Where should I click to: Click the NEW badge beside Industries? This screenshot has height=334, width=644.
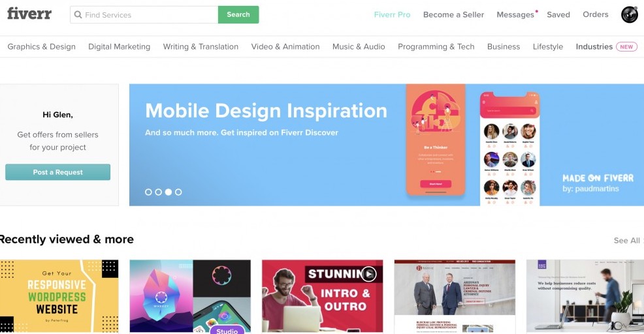tap(626, 47)
